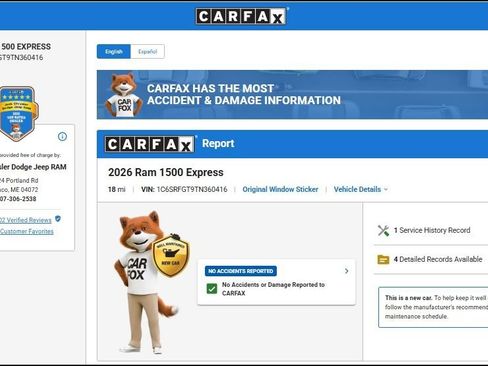This screenshot has height=366, width=488.
Task: Click the well maintained new car shield badge
Action: (x=171, y=255)
